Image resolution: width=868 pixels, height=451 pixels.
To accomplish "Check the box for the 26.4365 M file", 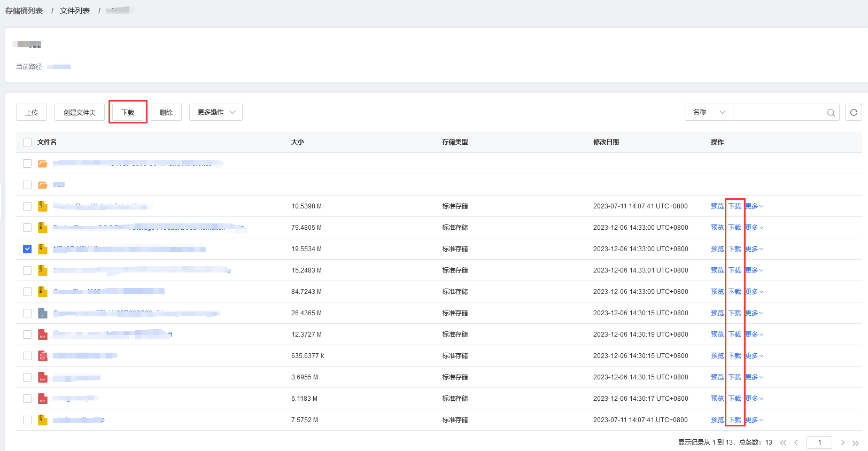I will tap(27, 313).
